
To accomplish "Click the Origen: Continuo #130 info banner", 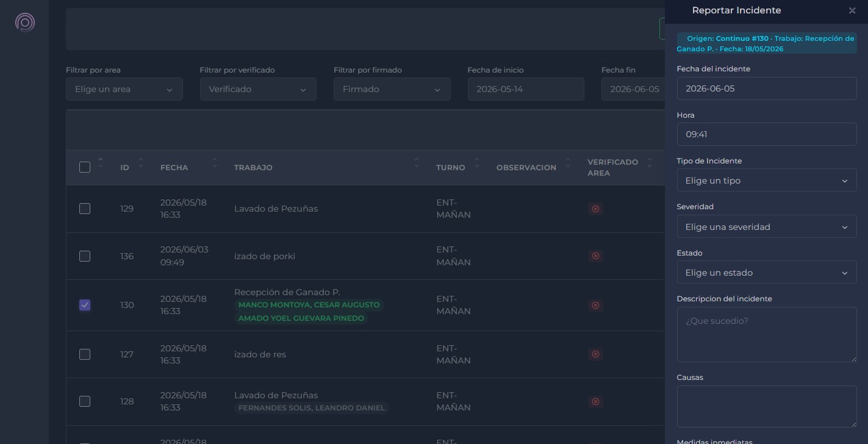I will pyautogui.click(x=767, y=43).
